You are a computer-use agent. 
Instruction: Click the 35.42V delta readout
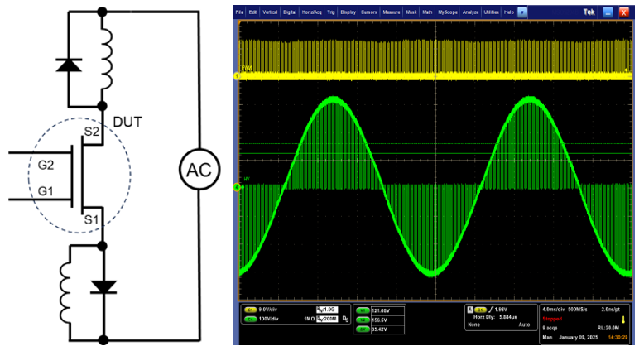[379, 329]
